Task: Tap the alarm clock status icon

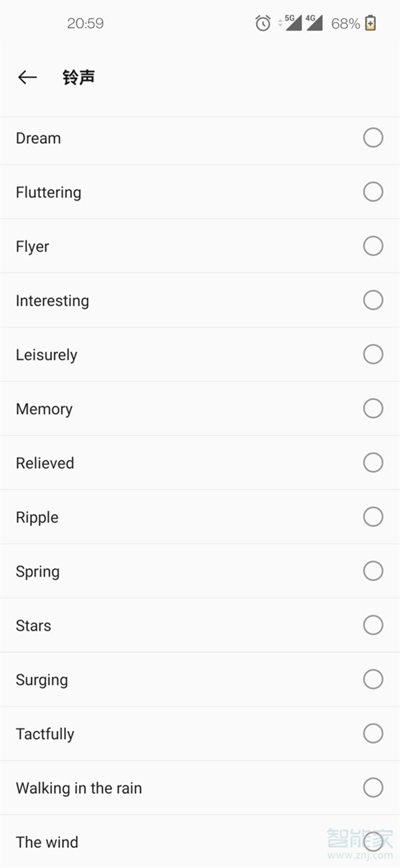Action: pos(263,23)
